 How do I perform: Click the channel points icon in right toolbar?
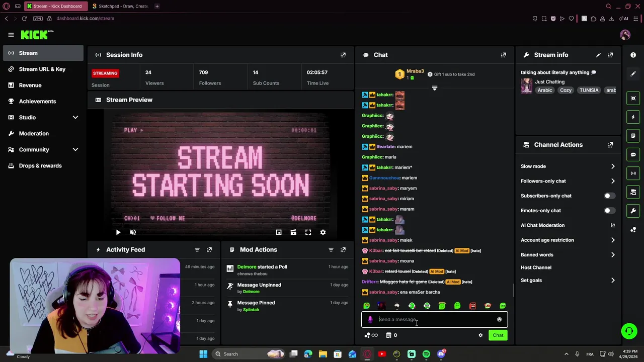(633, 230)
